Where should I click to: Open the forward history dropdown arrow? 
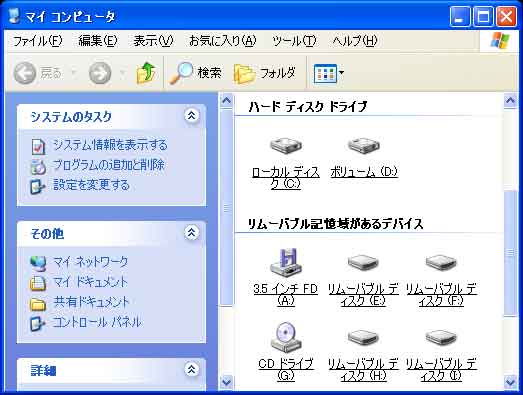pyautogui.click(x=122, y=72)
